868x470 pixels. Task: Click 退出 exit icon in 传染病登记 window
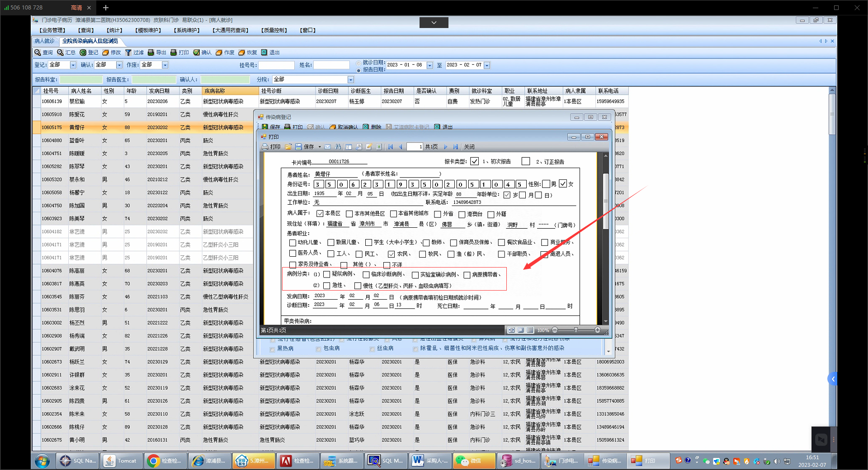[437, 127]
